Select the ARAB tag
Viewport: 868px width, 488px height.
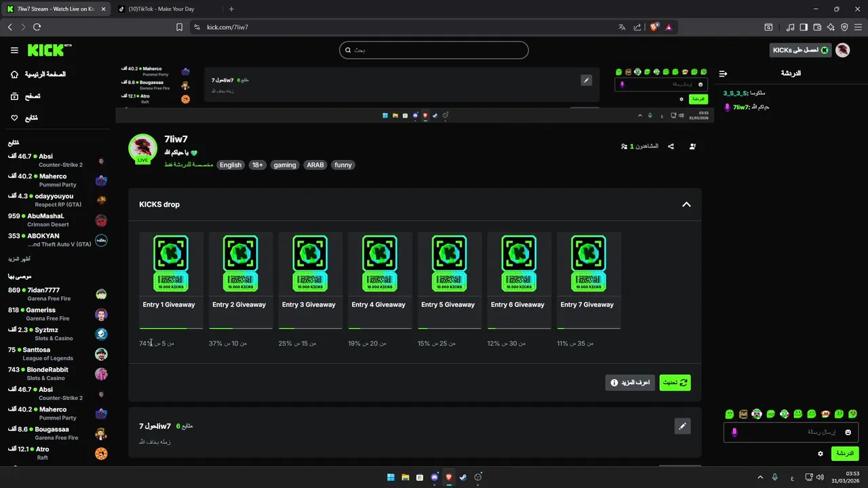[x=315, y=165]
